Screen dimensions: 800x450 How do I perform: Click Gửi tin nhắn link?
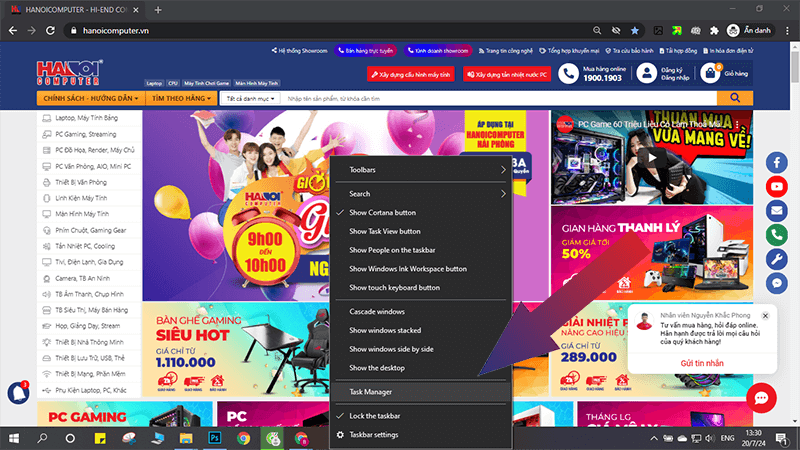702,363
